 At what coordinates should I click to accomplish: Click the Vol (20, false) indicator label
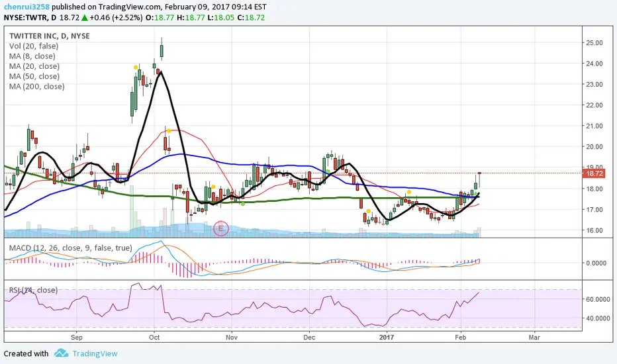pos(34,46)
